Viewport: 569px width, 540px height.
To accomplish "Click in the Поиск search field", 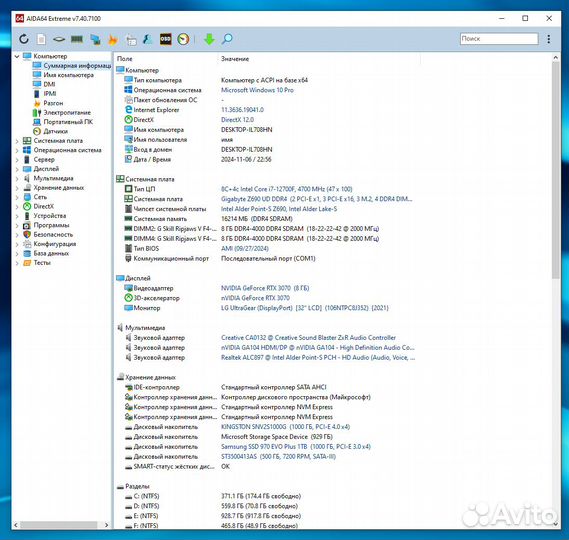I will [x=499, y=38].
